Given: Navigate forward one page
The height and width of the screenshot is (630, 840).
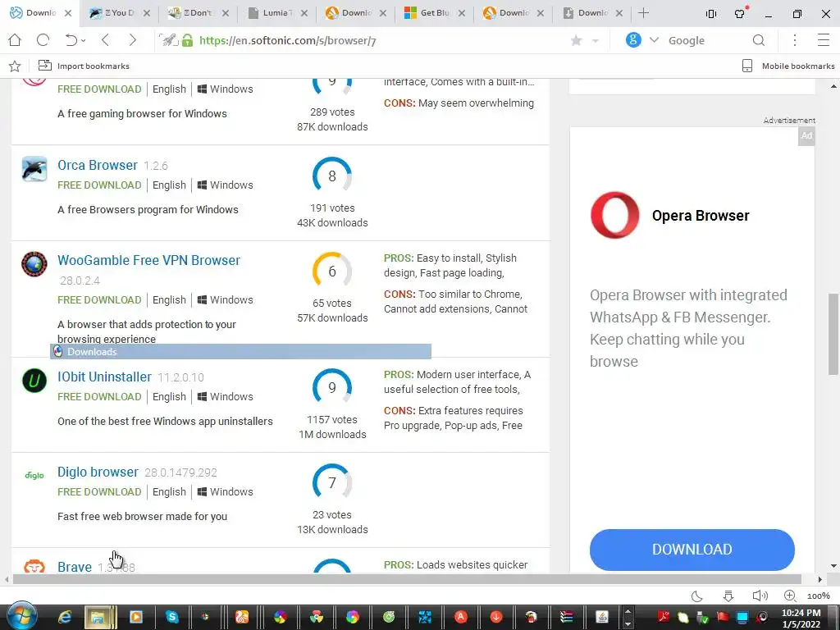Looking at the screenshot, I should click(132, 40).
